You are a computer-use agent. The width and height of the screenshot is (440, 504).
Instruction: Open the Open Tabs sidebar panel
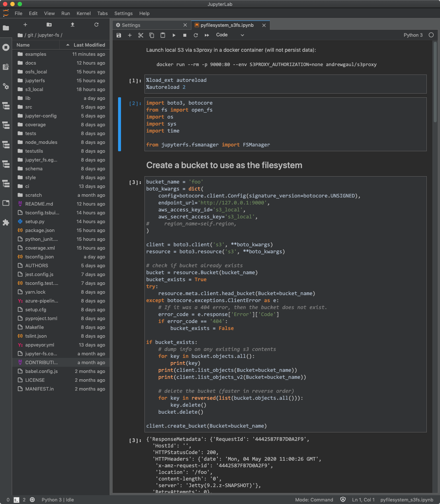coord(6,203)
